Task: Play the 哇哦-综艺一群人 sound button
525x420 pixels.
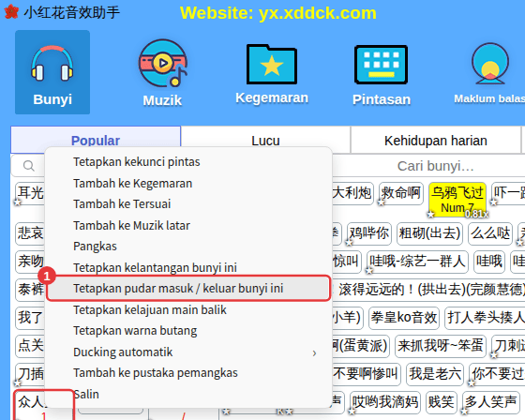Action: click(x=417, y=262)
